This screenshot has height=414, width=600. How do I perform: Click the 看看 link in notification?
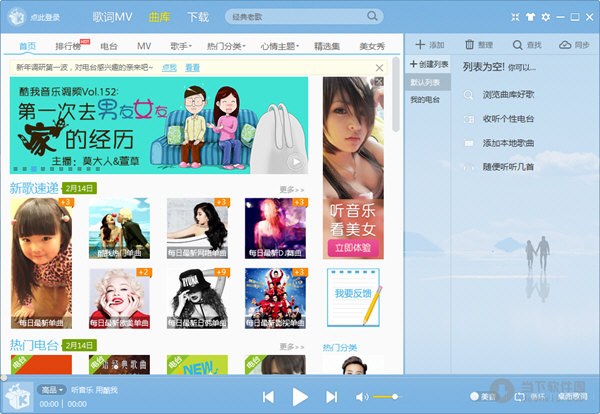pyautogui.click(x=192, y=68)
